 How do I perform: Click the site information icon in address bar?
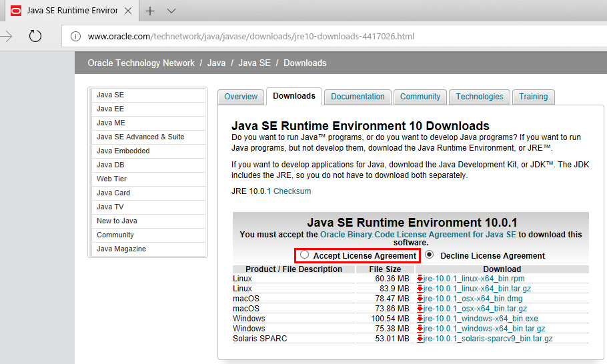pos(75,37)
